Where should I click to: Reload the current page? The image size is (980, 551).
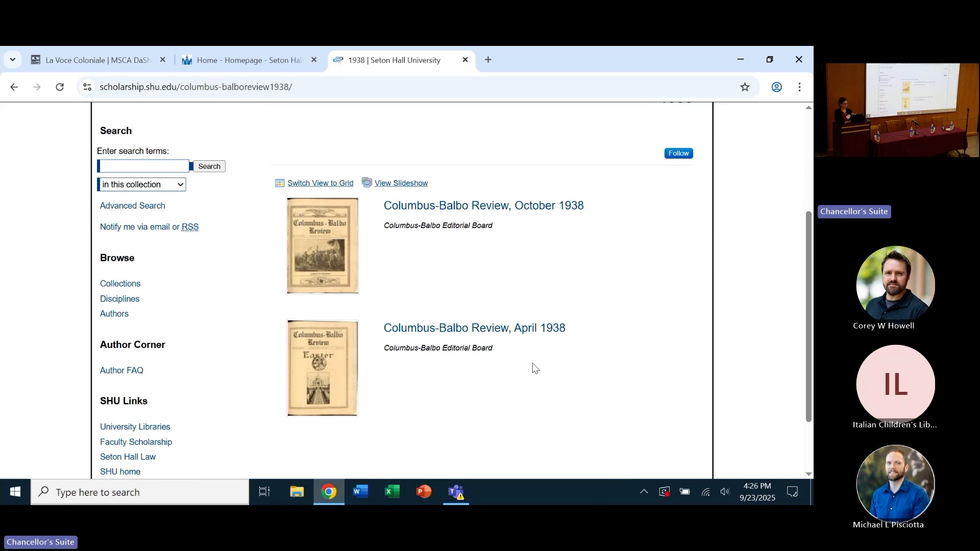(60, 87)
